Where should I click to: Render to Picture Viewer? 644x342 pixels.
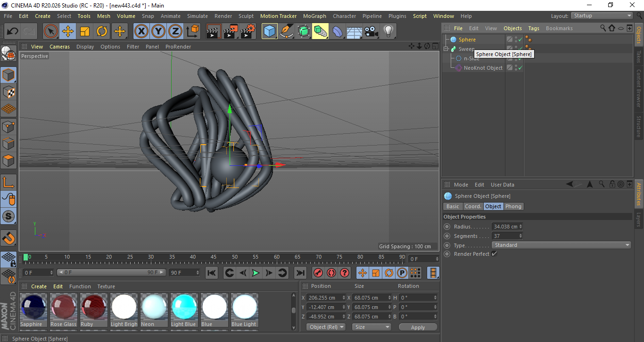(x=231, y=32)
